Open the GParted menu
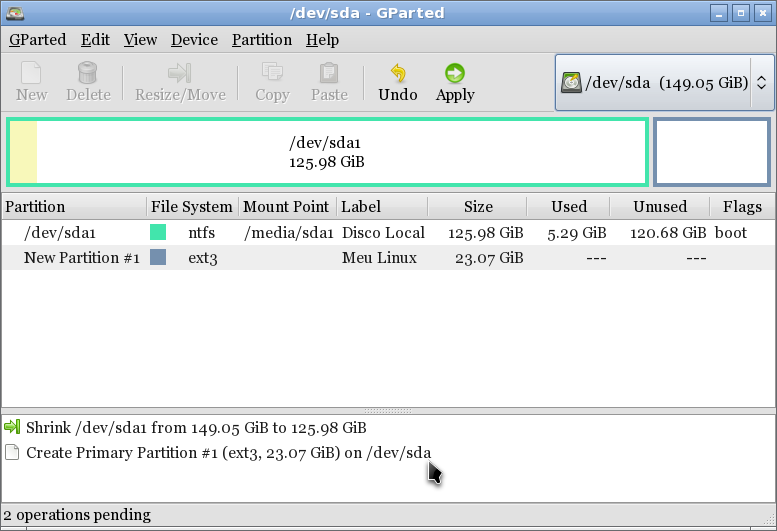Viewport: 777px width, 531px height. tap(37, 40)
